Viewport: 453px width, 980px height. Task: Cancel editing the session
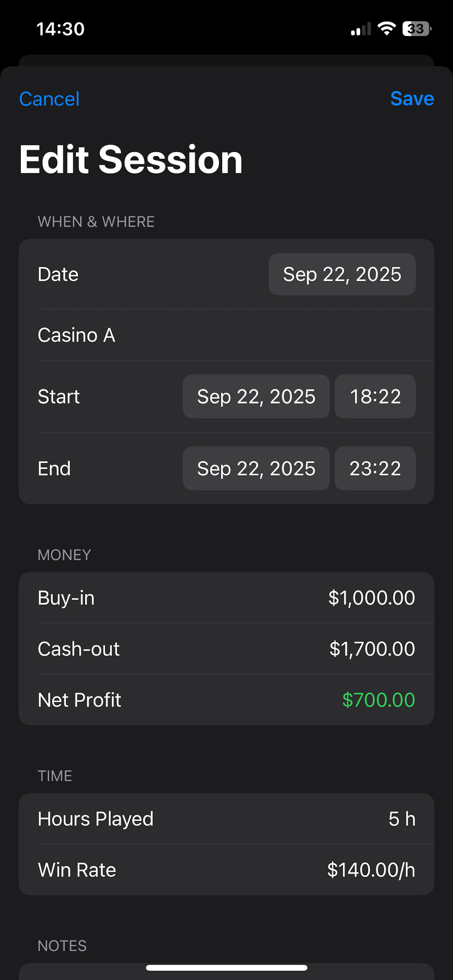(50, 99)
